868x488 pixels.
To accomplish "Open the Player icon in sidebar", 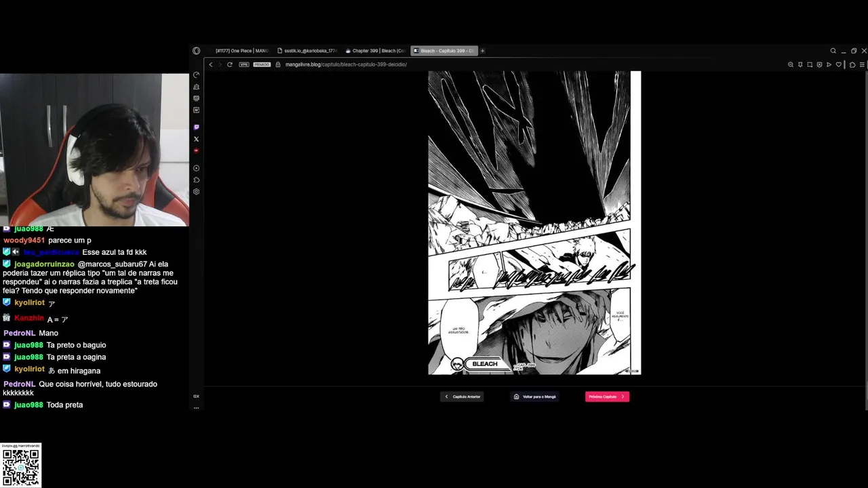I will click(196, 168).
